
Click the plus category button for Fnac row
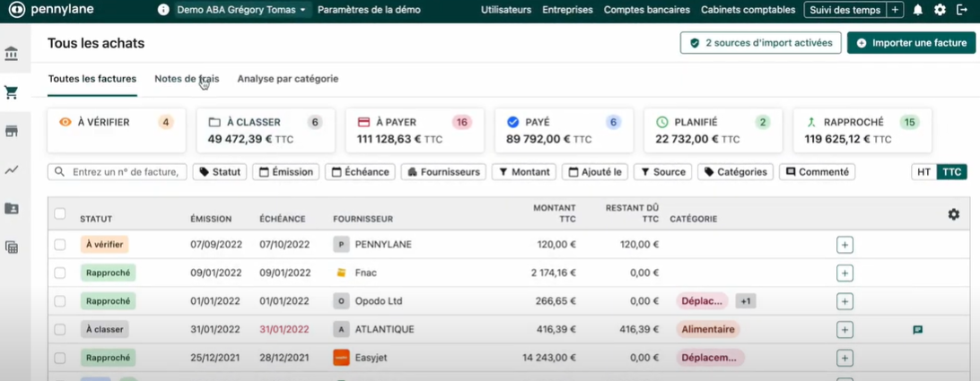[844, 273]
